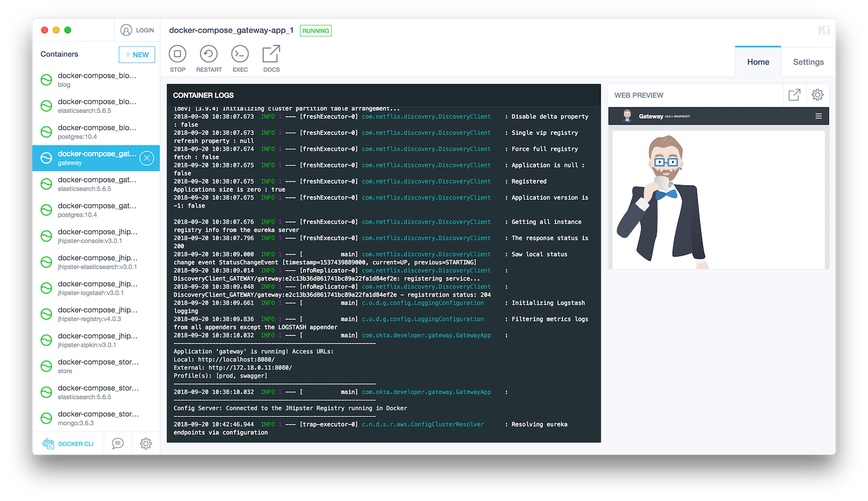
Task: Open the feedback chat bubble
Action: point(118,443)
